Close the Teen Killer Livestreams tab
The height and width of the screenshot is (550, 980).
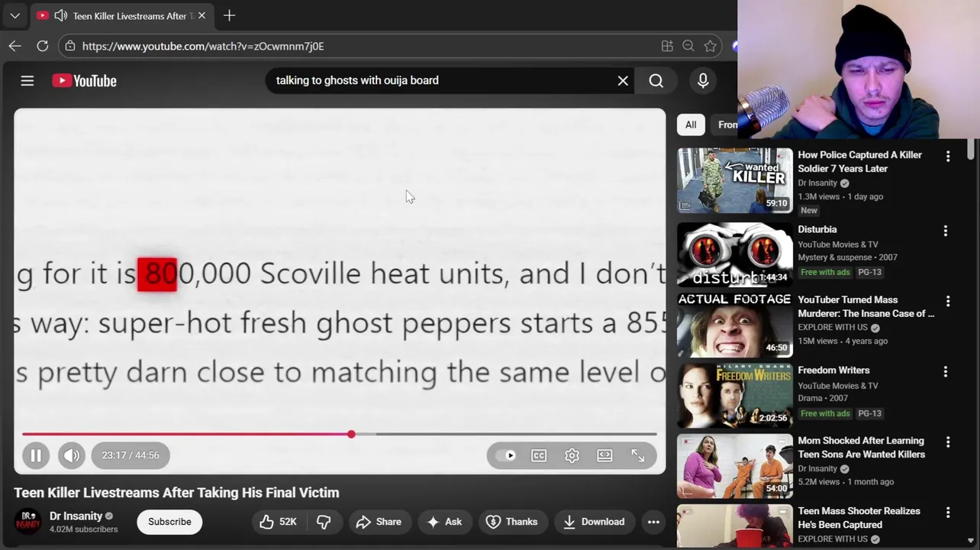(201, 15)
